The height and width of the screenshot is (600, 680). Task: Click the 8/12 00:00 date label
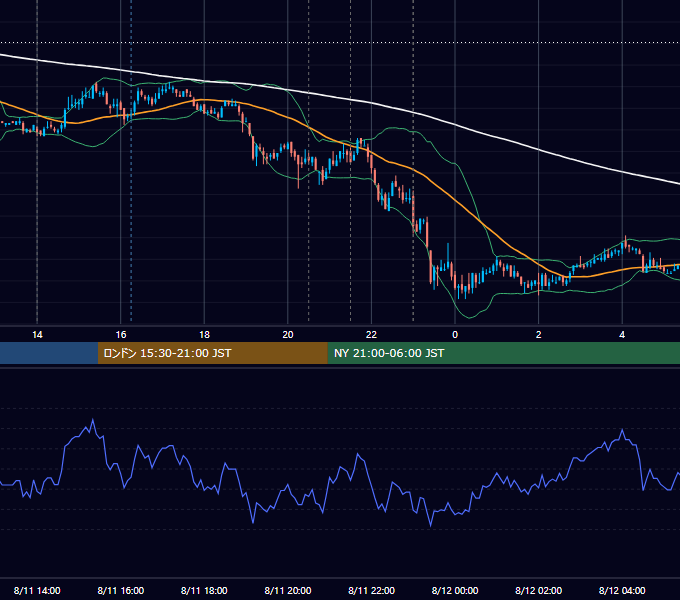pyautogui.click(x=455, y=590)
